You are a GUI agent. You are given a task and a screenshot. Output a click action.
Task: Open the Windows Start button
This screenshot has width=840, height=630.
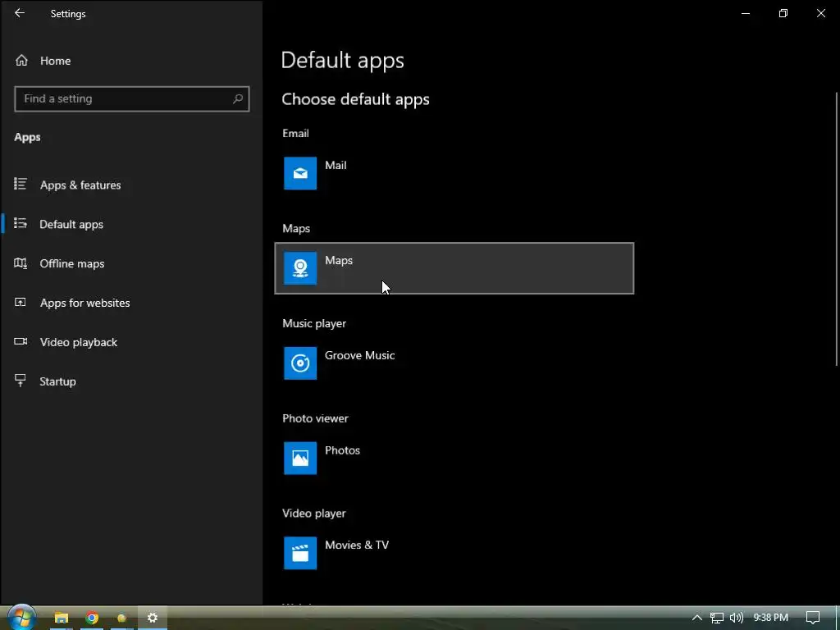click(x=21, y=618)
